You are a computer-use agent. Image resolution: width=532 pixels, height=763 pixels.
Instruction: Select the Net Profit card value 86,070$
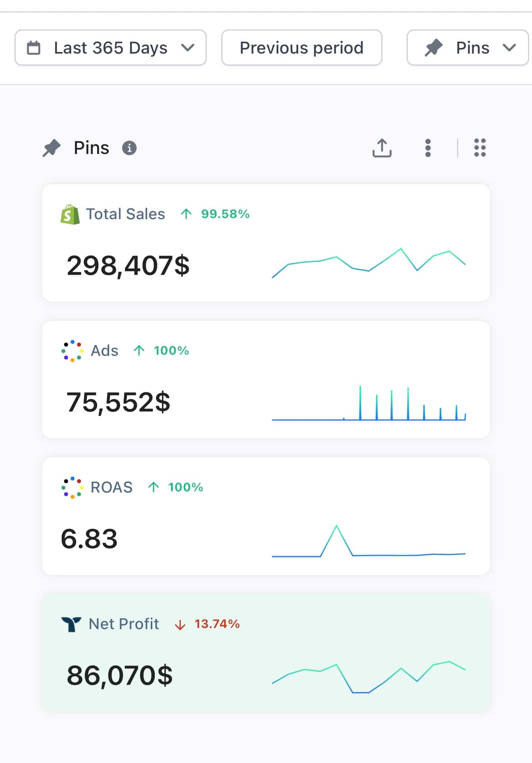point(120,676)
